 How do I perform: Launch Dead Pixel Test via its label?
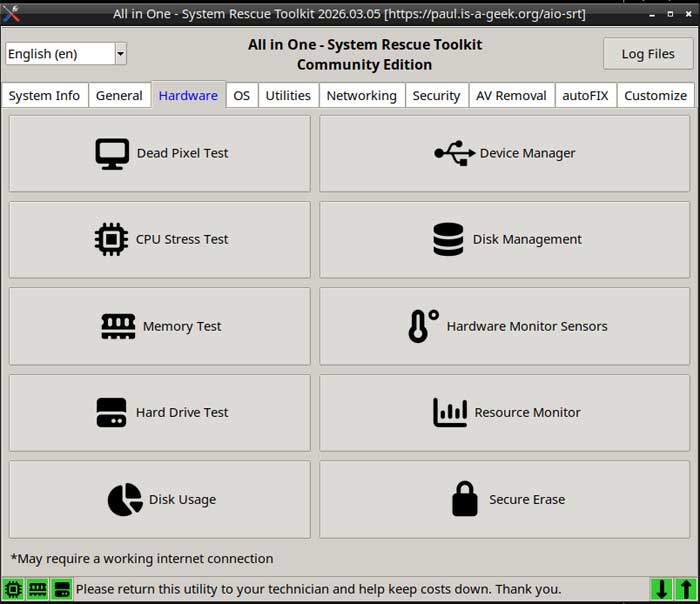pos(182,153)
